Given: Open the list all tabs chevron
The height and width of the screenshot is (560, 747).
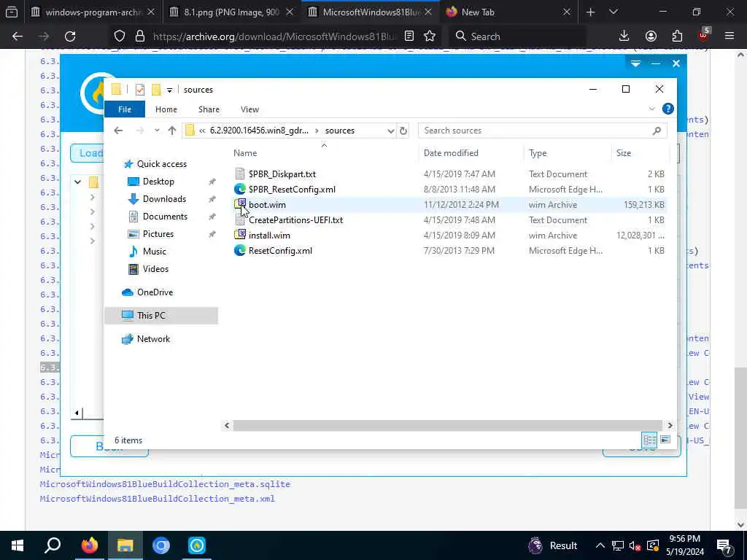Looking at the screenshot, I should (x=614, y=12).
